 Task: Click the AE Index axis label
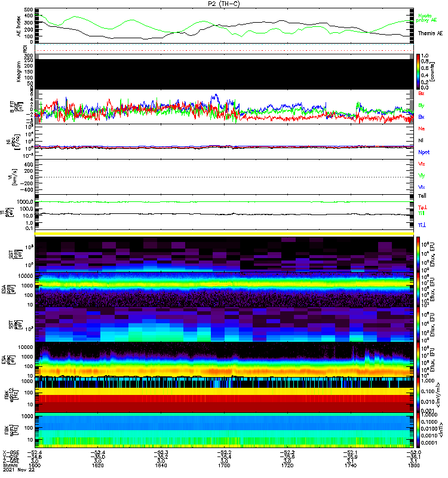19,26
